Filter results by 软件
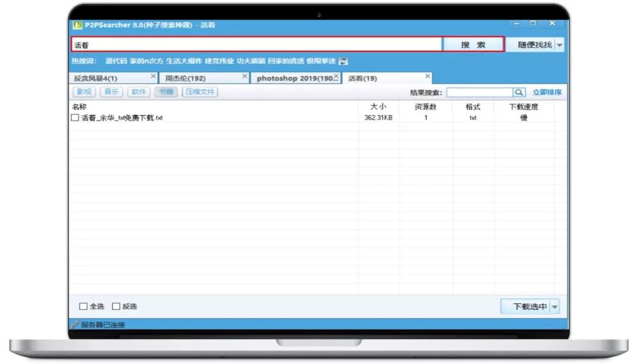This screenshot has height=364, width=641. click(138, 92)
